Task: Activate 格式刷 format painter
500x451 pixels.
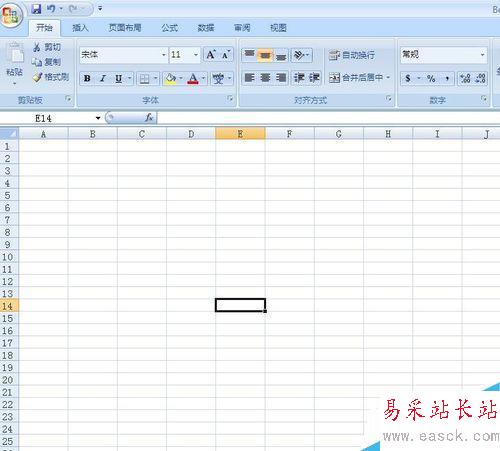Action: click(x=51, y=77)
